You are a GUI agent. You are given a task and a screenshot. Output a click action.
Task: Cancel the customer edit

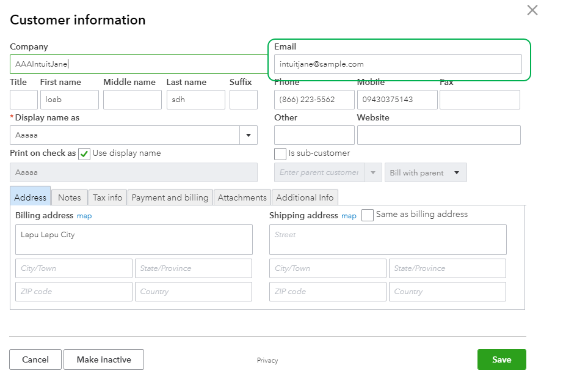pos(35,359)
